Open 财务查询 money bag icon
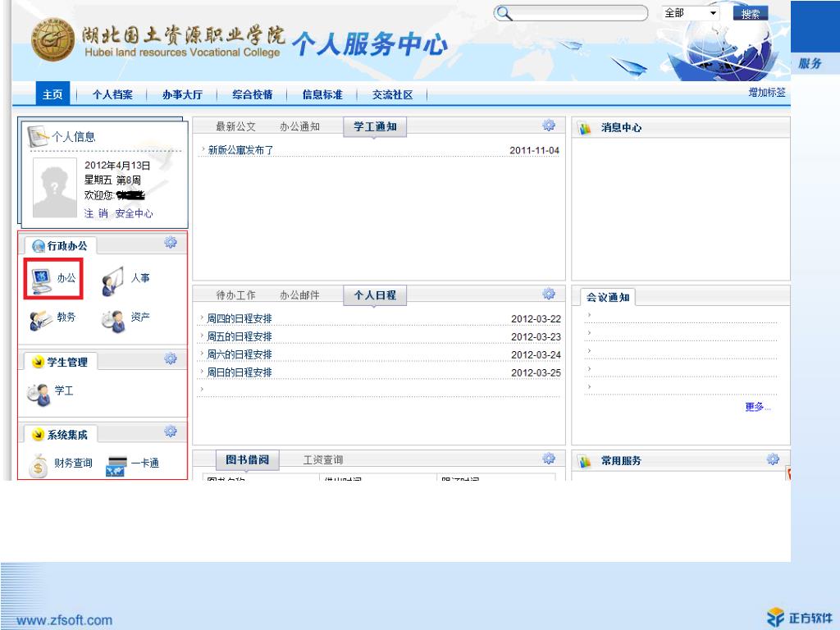 click(39, 465)
